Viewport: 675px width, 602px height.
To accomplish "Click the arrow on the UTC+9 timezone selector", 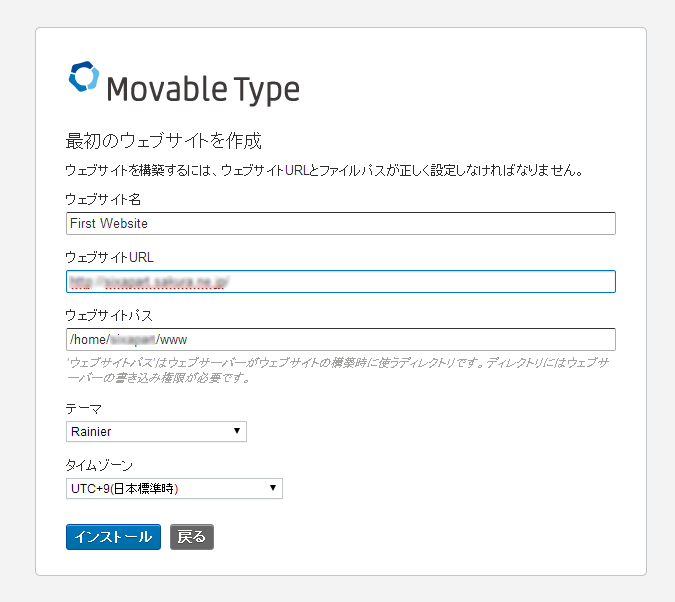I will click(x=273, y=488).
